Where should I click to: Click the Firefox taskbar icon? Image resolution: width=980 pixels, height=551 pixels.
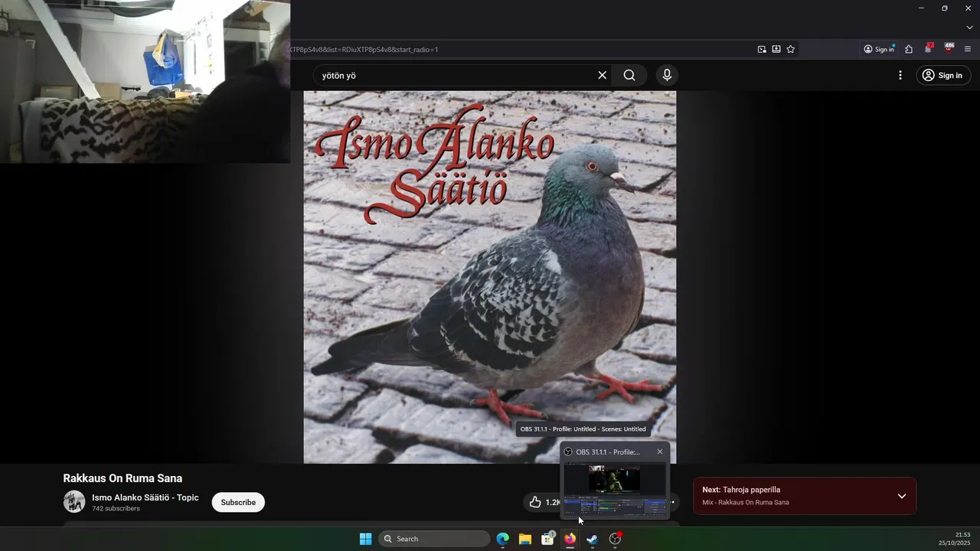pyautogui.click(x=570, y=539)
